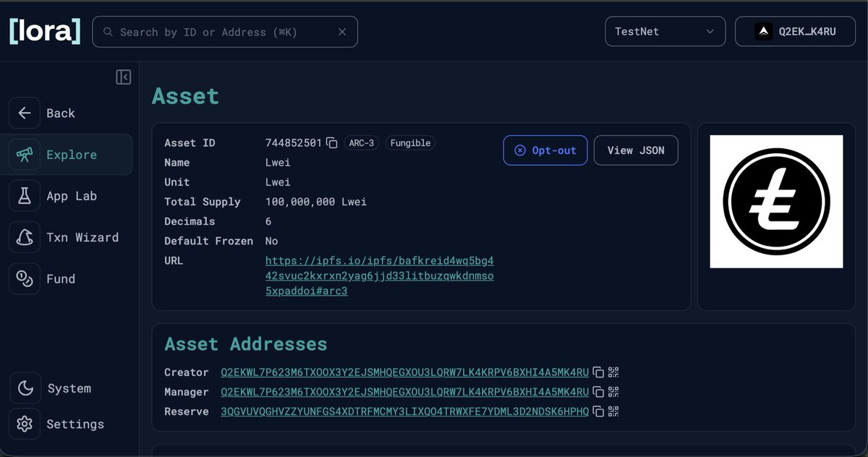The width and height of the screenshot is (868, 457).
Task: Click the Asset page heading
Action: [185, 96]
